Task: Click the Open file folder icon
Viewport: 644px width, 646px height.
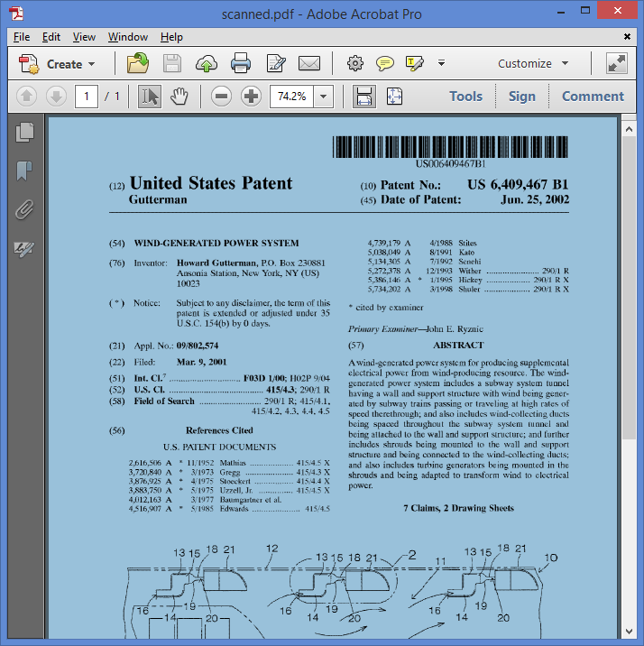Action: (138, 64)
